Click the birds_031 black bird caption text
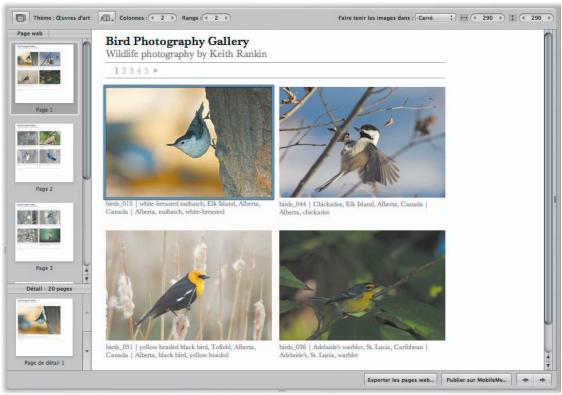Viewport: 562px width, 395px height. pyautogui.click(x=181, y=351)
